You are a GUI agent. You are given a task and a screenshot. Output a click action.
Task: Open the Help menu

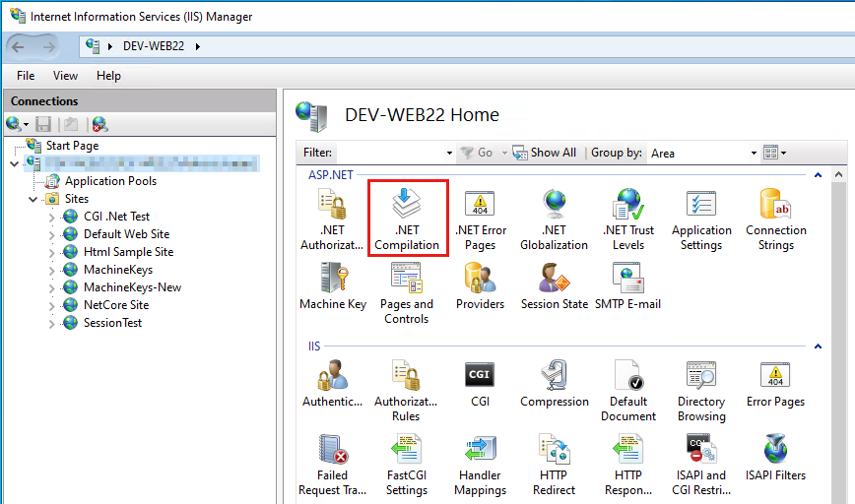point(108,76)
